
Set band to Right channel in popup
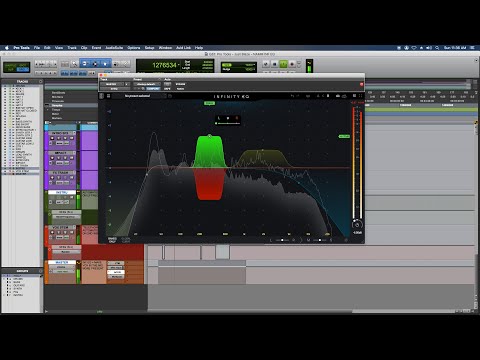237,118
